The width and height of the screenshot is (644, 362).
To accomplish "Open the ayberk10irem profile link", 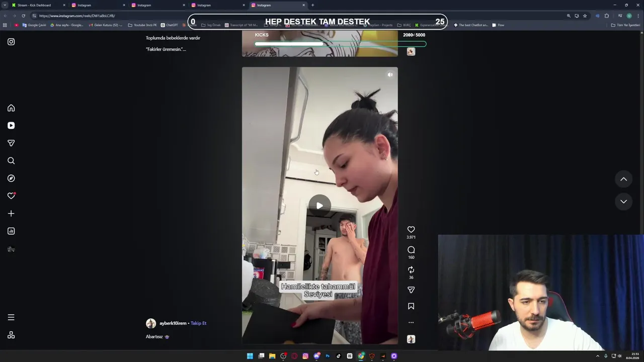I will [x=173, y=323].
